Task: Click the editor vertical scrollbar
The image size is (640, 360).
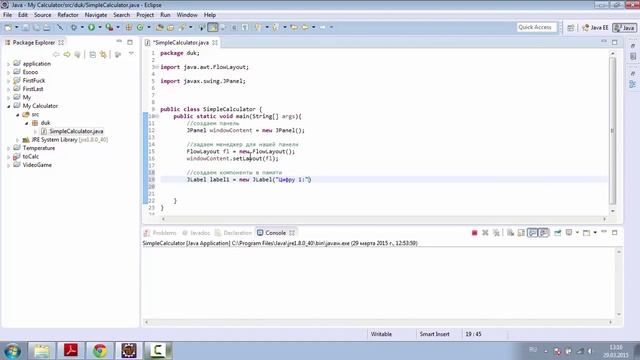Action: (x=612, y=131)
